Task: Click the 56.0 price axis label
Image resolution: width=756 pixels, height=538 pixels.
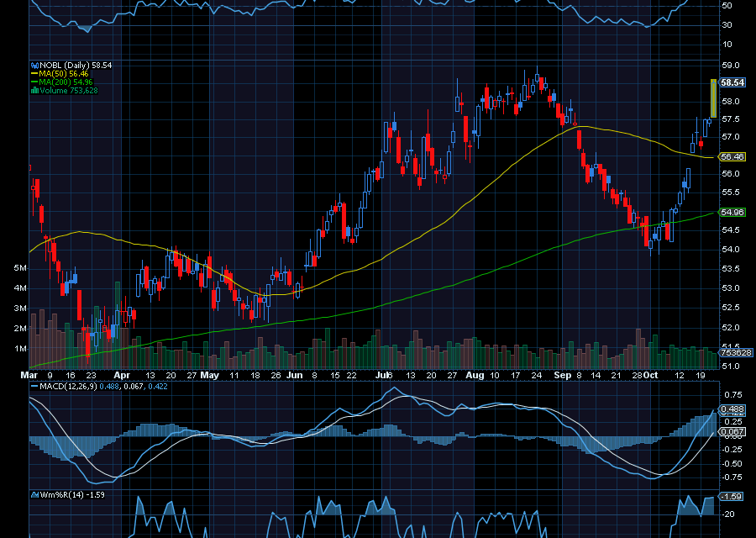Action: pos(731,174)
